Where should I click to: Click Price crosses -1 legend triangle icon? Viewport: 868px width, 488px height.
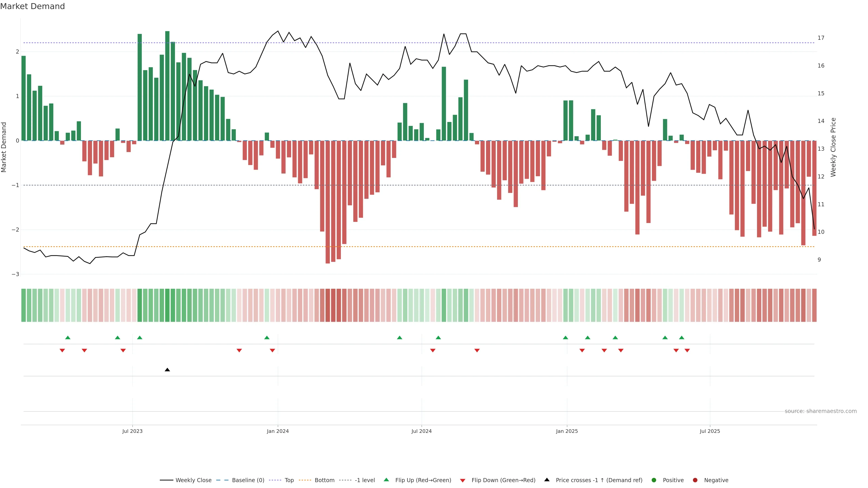coord(547,480)
